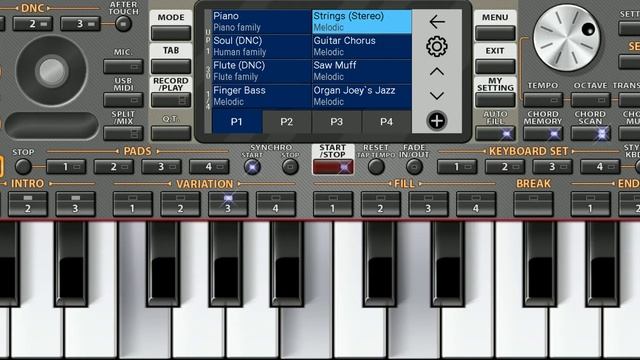Tap FADE IN/OUT button
This screenshot has width=640, height=360.
tap(414, 167)
